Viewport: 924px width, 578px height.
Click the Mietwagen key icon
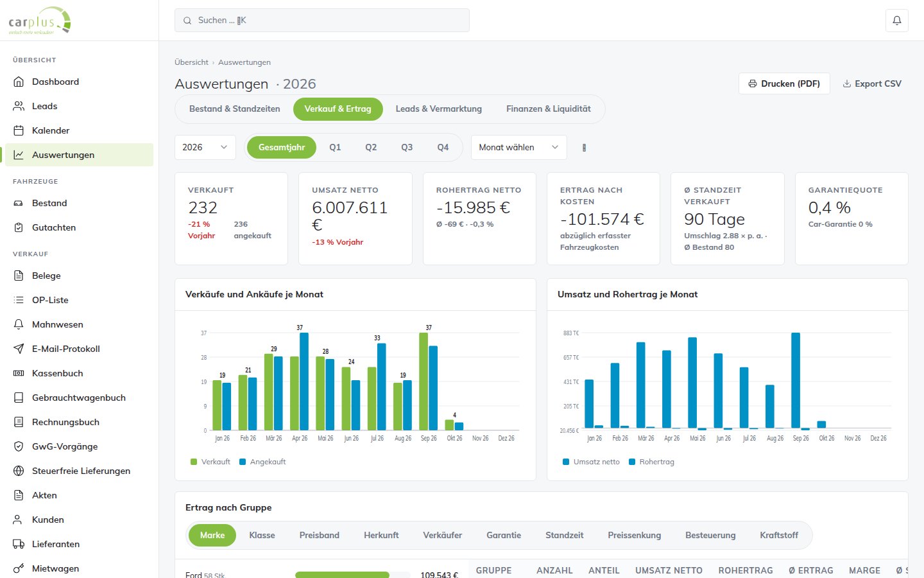(19, 568)
